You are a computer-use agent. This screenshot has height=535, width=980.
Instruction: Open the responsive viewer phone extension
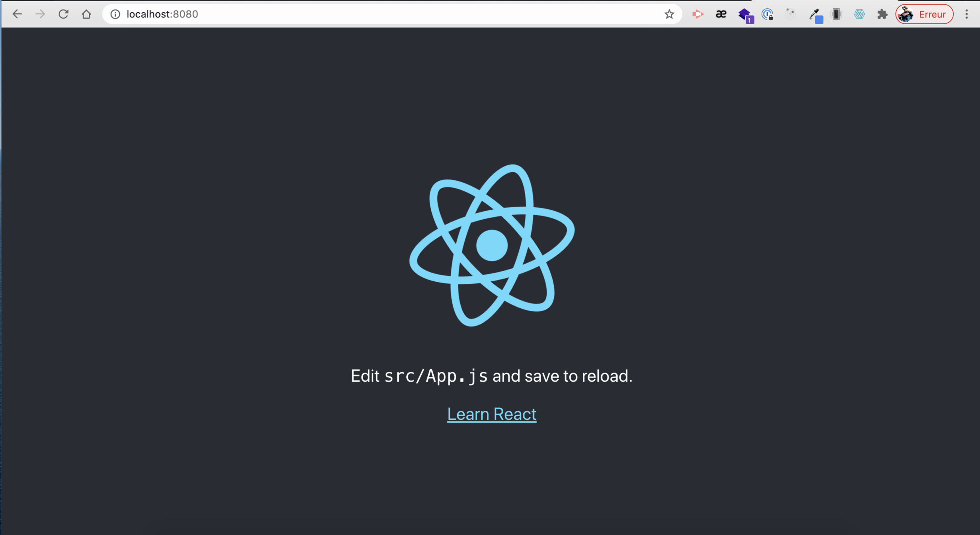(x=836, y=14)
